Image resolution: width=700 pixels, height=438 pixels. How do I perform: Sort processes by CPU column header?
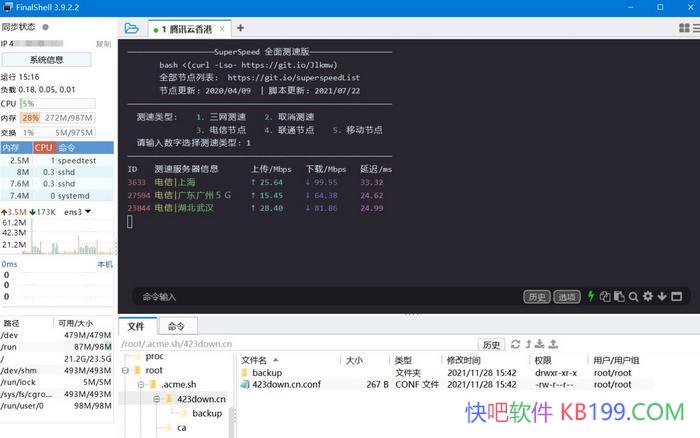[43, 147]
